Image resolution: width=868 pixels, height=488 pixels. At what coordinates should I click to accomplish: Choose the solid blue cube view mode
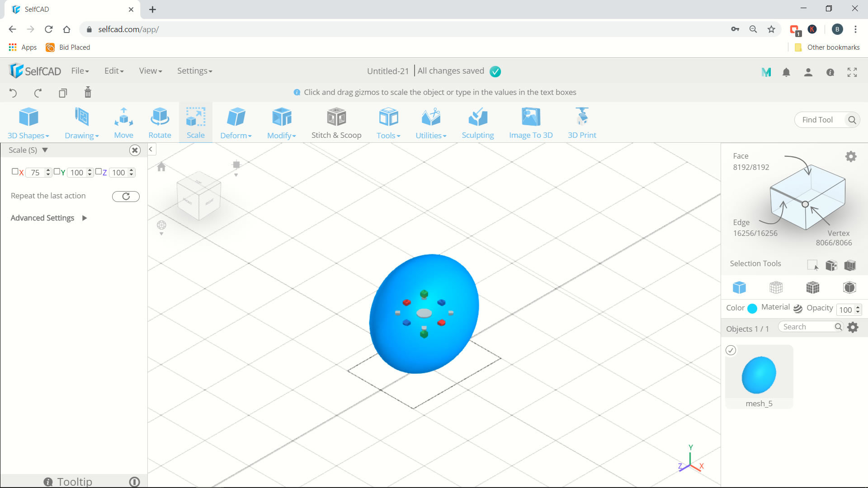pyautogui.click(x=739, y=287)
